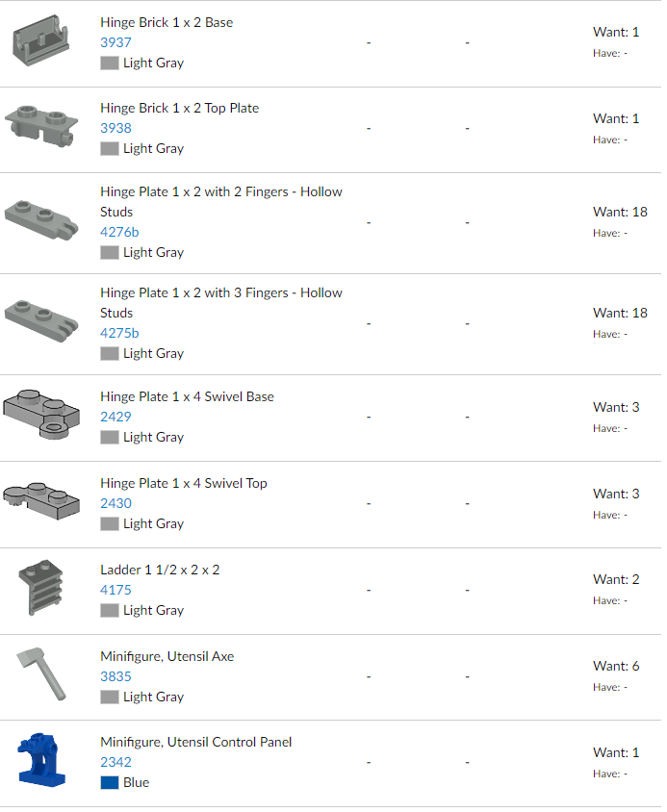667x812 pixels.
Task: Go to part 2429 page
Action: click(x=115, y=417)
